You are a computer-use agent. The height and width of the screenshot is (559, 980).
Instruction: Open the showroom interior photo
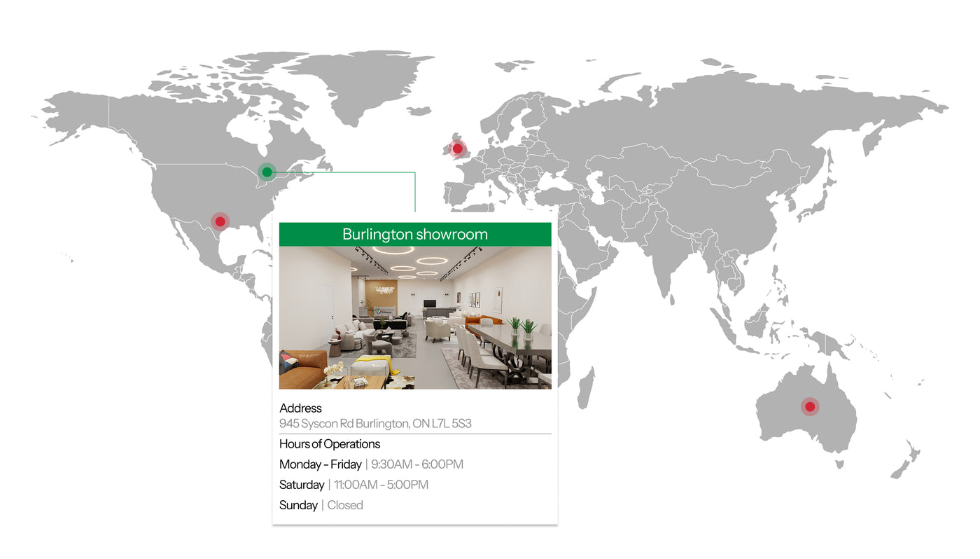pos(414,317)
